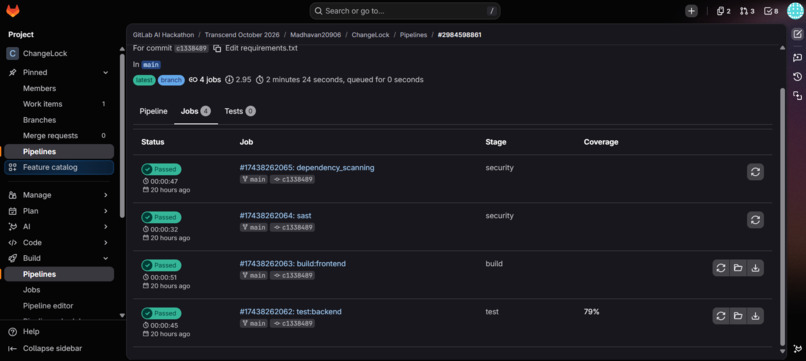Open assigned issues counter showing 2
Screen dimensions: 806x361
[723, 11]
